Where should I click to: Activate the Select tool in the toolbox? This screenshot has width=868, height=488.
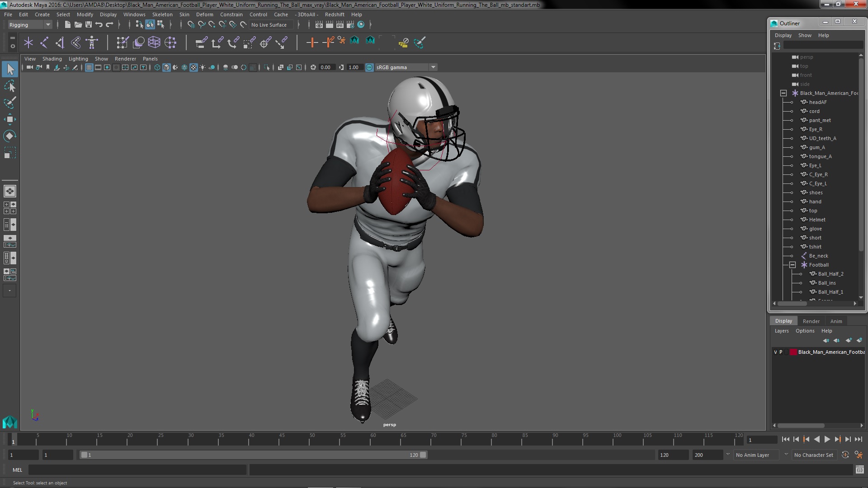10,69
